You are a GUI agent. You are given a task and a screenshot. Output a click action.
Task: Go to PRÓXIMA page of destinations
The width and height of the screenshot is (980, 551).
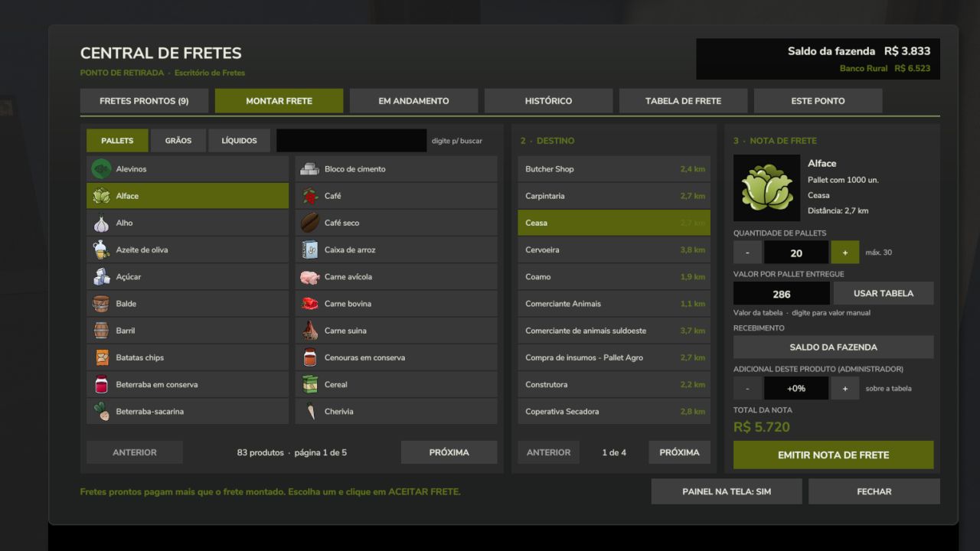[679, 452]
